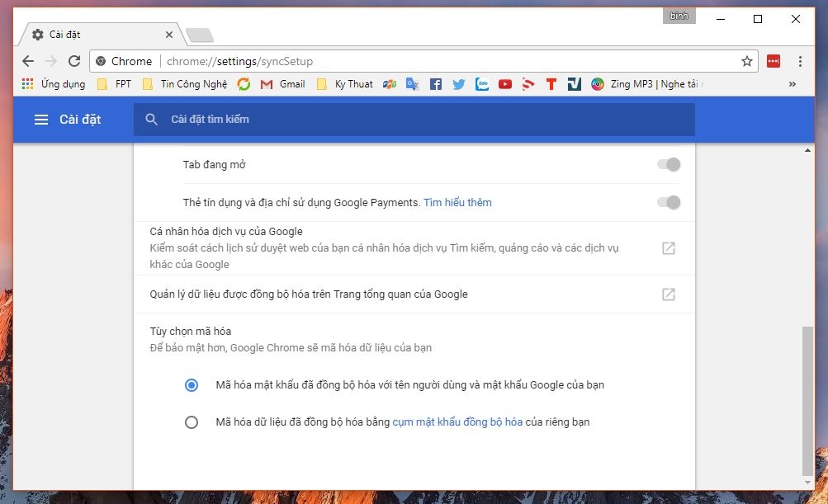Click the settings search magnifier icon
This screenshot has height=504, width=828.
[x=152, y=120]
